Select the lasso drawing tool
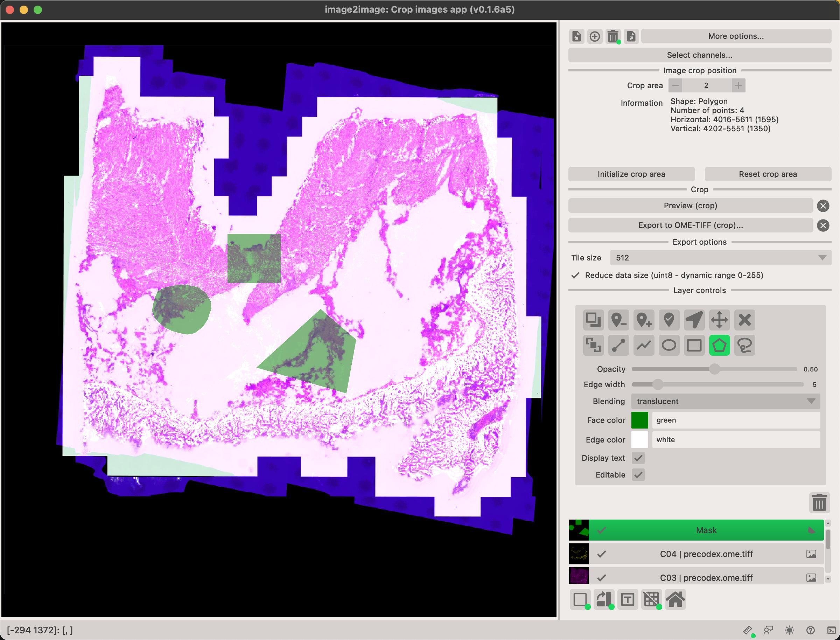This screenshot has height=640, width=840. coord(744,345)
